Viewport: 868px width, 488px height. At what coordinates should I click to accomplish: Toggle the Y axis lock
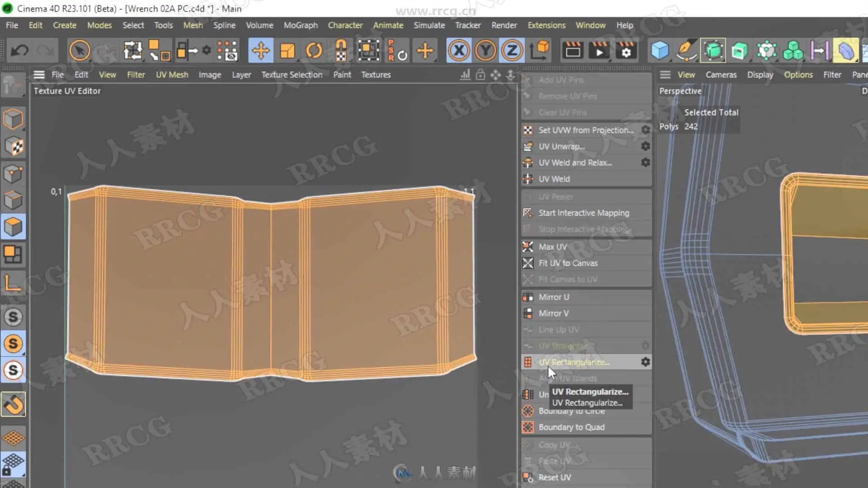[x=486, y=51]
